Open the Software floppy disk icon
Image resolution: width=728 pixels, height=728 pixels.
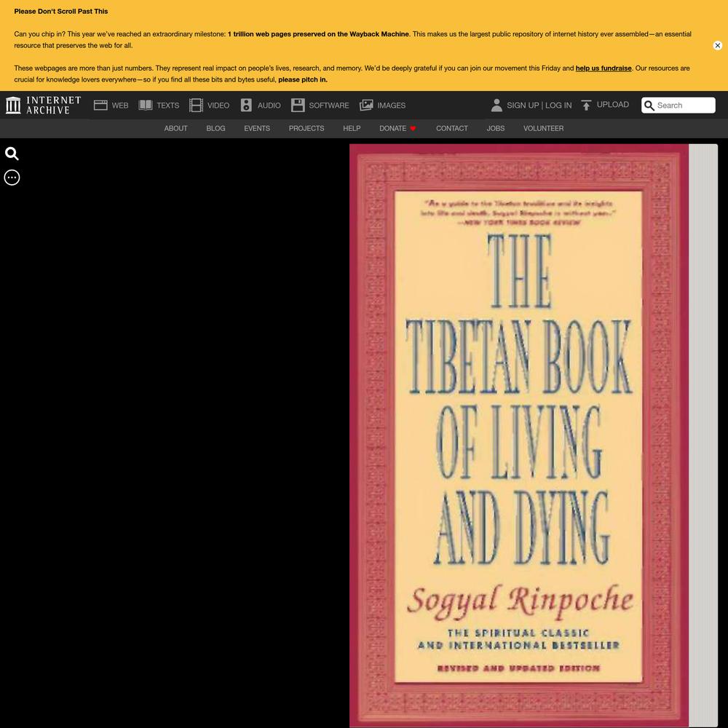pos(298,106)
